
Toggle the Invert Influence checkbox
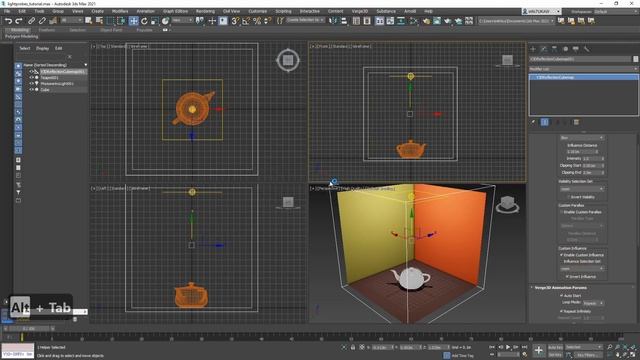pyautogui.click(x=568, y=277)
